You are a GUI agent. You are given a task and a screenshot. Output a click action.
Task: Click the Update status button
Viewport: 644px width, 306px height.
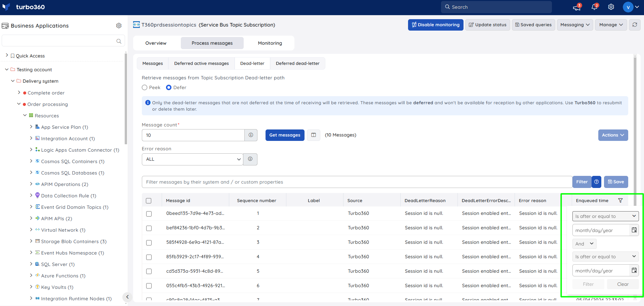click(488, 25)
